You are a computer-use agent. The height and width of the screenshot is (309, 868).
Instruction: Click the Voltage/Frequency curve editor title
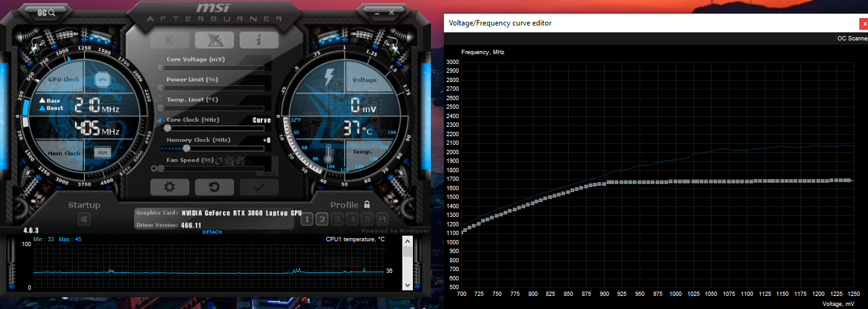pos(500,23)
